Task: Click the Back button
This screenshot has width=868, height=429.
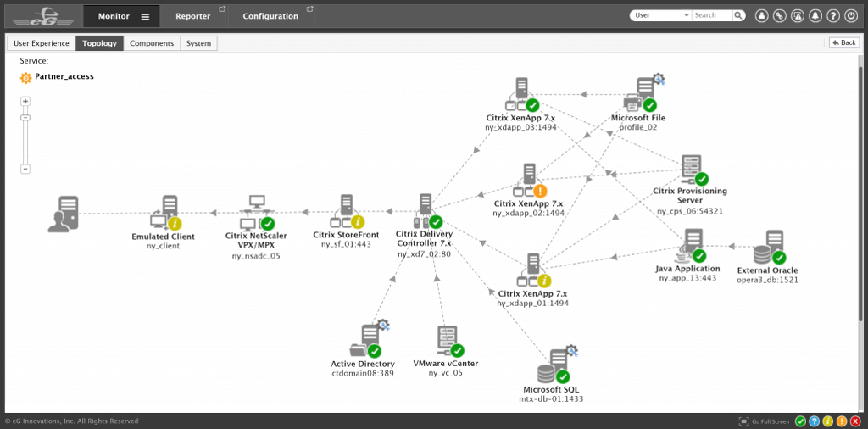Action: pos(844,42)
